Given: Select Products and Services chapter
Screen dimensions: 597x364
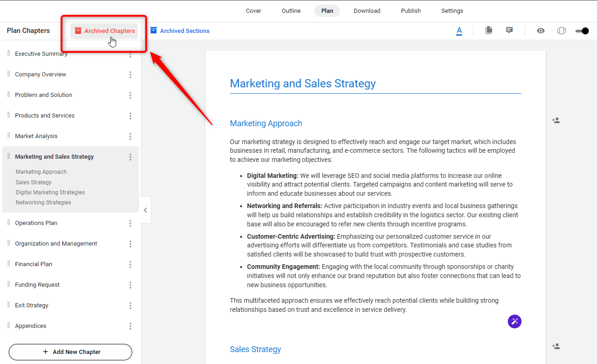Looking at the screenshot, I should [45, 116].
